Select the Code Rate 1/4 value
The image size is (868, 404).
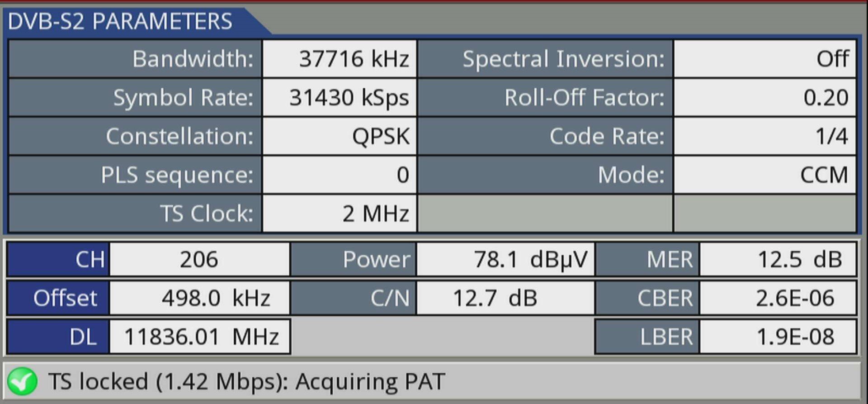[765, 137]
